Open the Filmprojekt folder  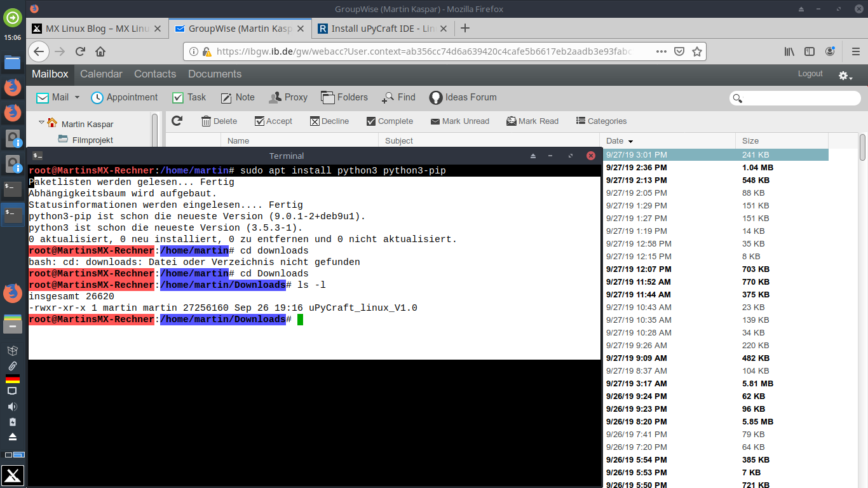point(92,140)
